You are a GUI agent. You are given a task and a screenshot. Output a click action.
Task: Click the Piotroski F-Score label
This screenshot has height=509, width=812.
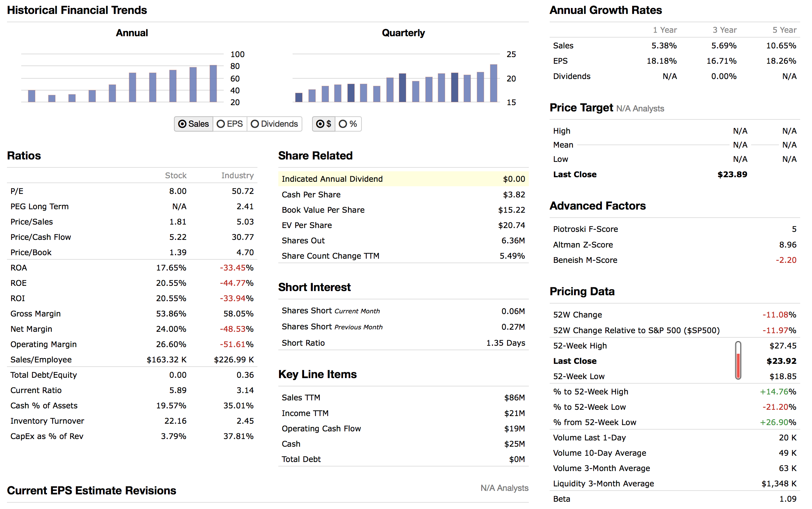click(585, 229)
